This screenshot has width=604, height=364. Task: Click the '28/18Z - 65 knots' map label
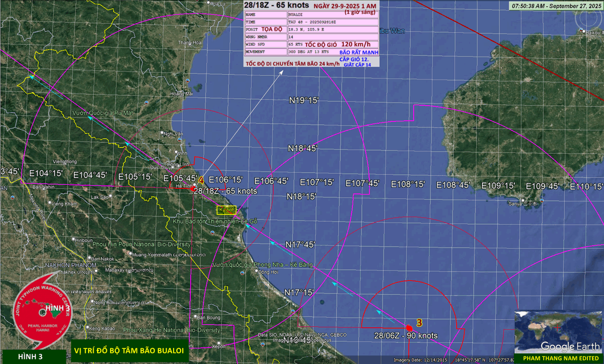click(225, 191)
